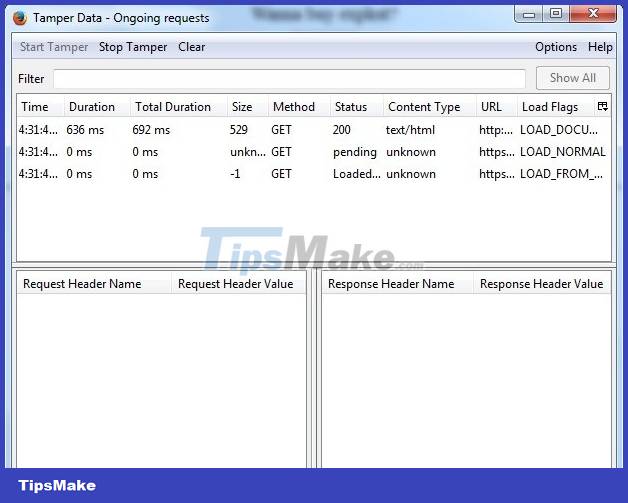Open the column picker icon
This screenshot has height=503, width=628.
point(602,107)
